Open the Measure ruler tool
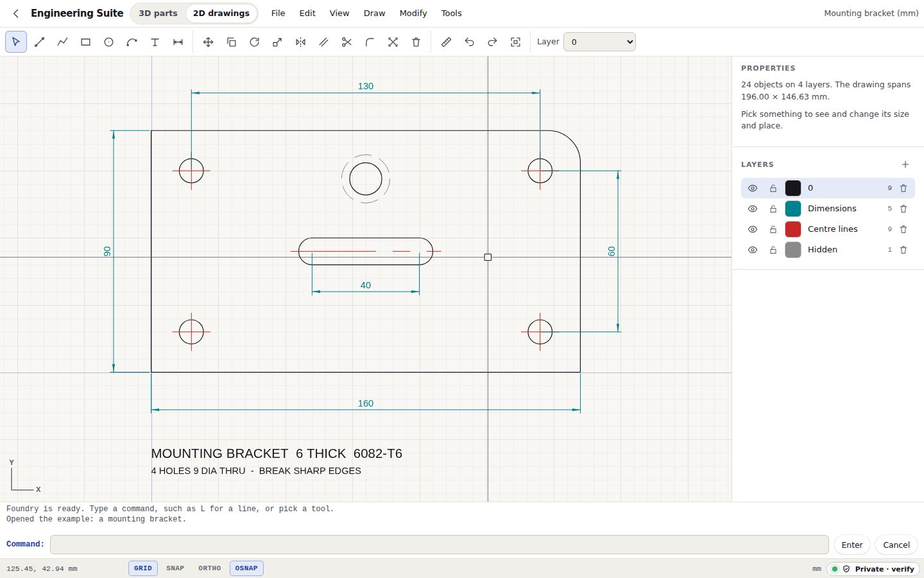Viewport: 924px width, 578px height. tap(446, 42)
